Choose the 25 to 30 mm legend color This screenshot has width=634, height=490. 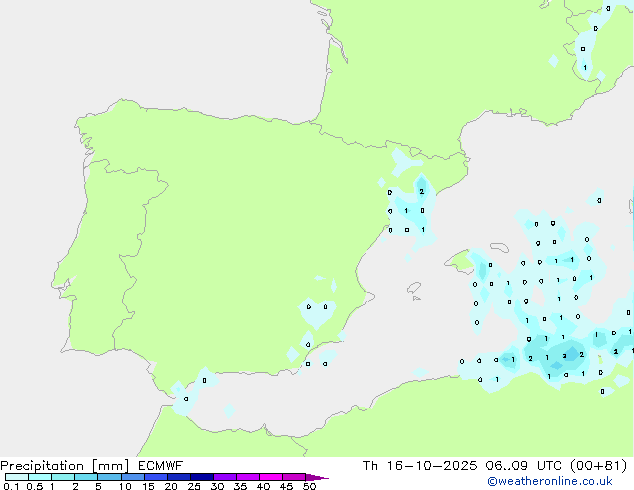point(202,477)
